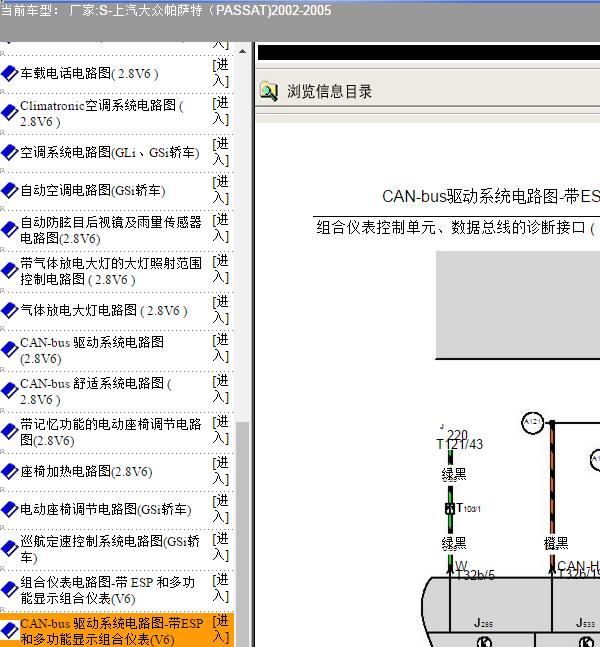Open 巡航定速控制系统电路图(GSi轿车) entry
The width and height of the screenshot is (600, 647).
point(110,549)
